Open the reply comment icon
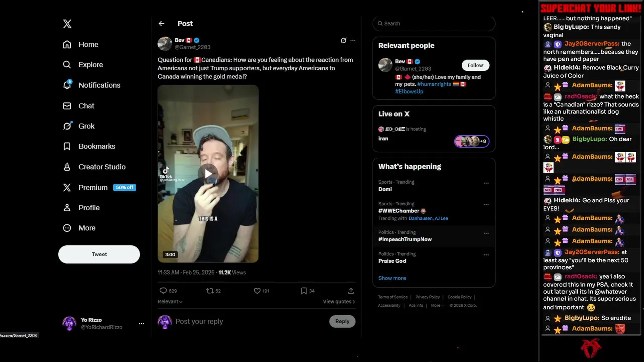 [163, 291]
